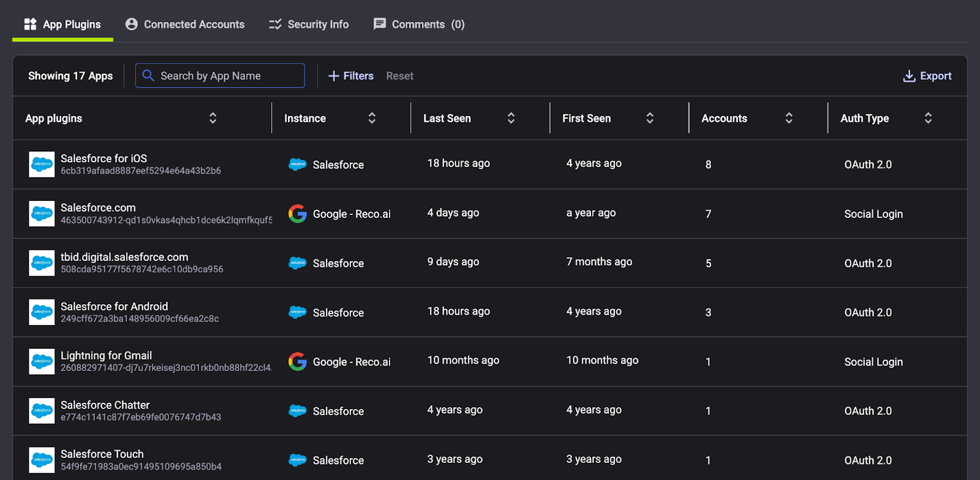Viewport: 980px width, 480px height.
Task: Click tbid.digital.salesforce.com app icon
Action: 42,263
